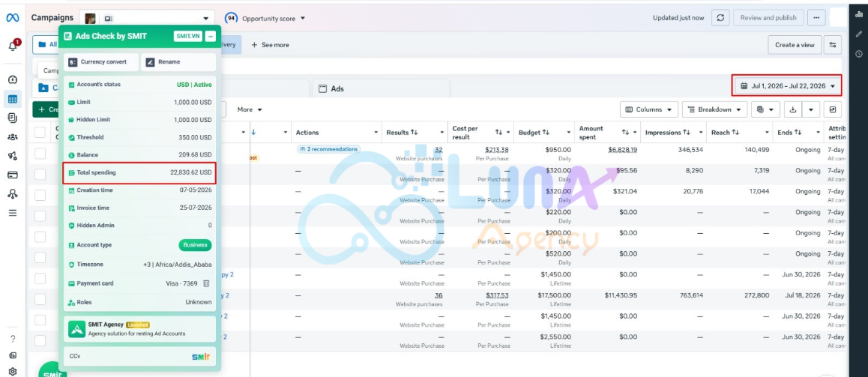Open the More menu
Image resolution: width=868 pixels, height=377 pixels.
250,109
